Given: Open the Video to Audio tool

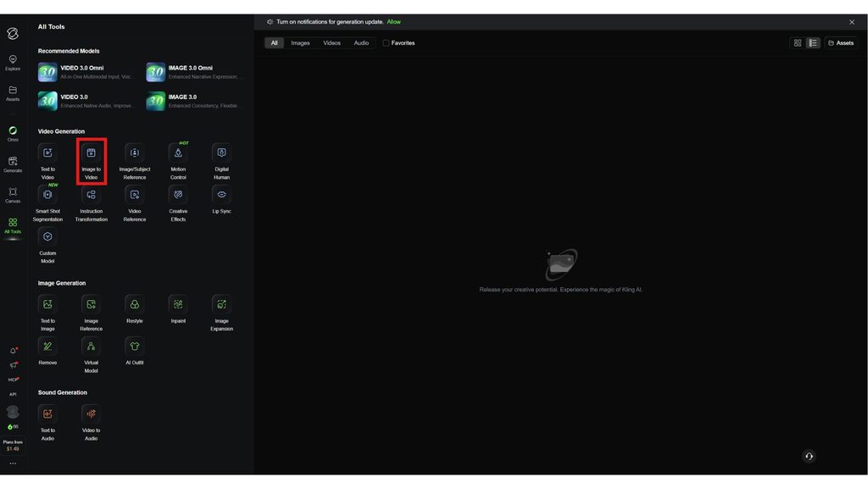Looking at the screenshot, I should (x=92, y=423).
